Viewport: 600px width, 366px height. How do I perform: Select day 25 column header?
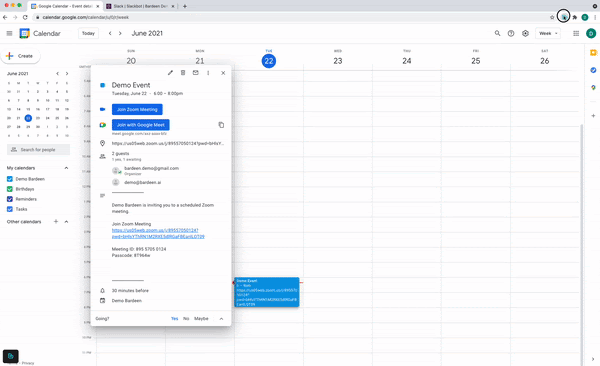click(x=476, y=61)
